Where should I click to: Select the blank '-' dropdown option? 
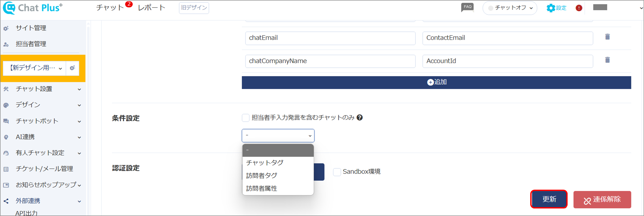(x=278, y=150)
